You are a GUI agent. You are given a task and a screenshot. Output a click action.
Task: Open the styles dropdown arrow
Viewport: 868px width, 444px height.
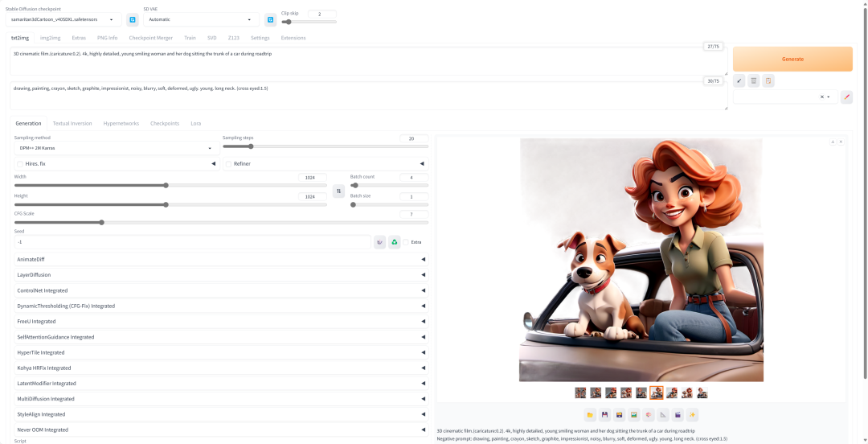pyautogui.click(x=829, y=97)
